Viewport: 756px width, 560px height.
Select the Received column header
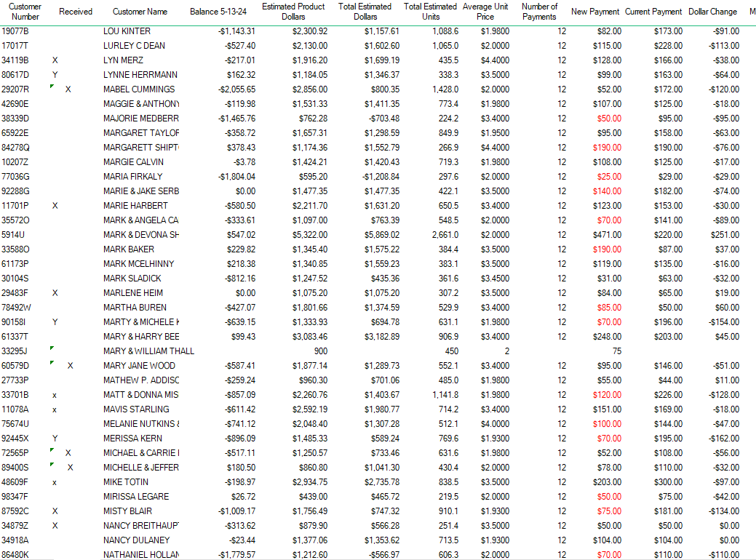(75, 12)
